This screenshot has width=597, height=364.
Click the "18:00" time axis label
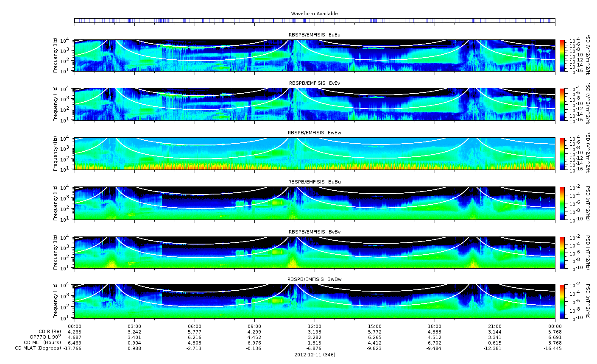click(435, 326)
